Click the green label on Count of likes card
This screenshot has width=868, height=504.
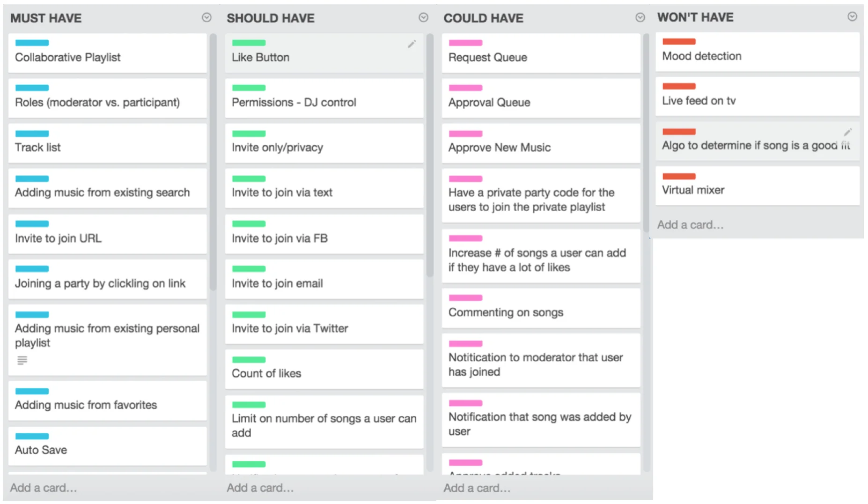(249, 360)
